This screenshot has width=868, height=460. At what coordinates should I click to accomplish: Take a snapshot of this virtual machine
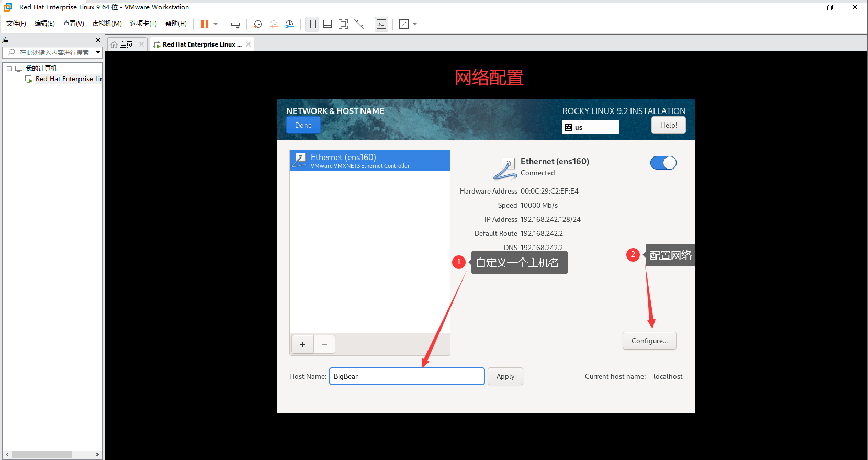pos(257,24)
